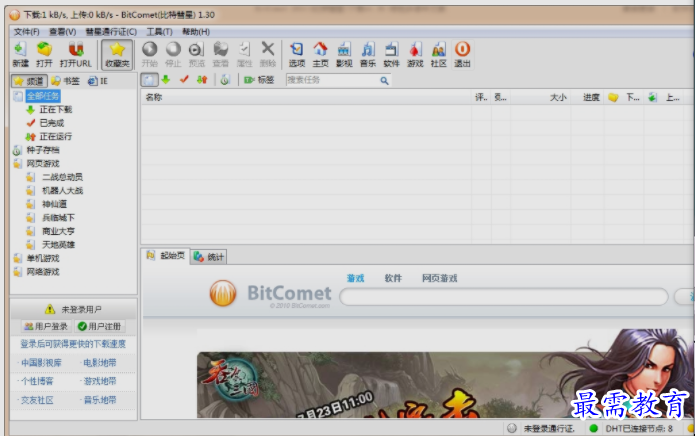Viewport: 695px width, 436px height.
Task: Open the 彗星通行证(C) menu
Action: coord(111,32)
